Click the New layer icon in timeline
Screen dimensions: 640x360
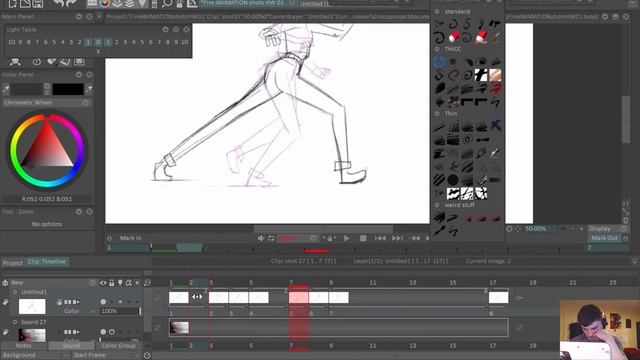(x=5, y=282)
